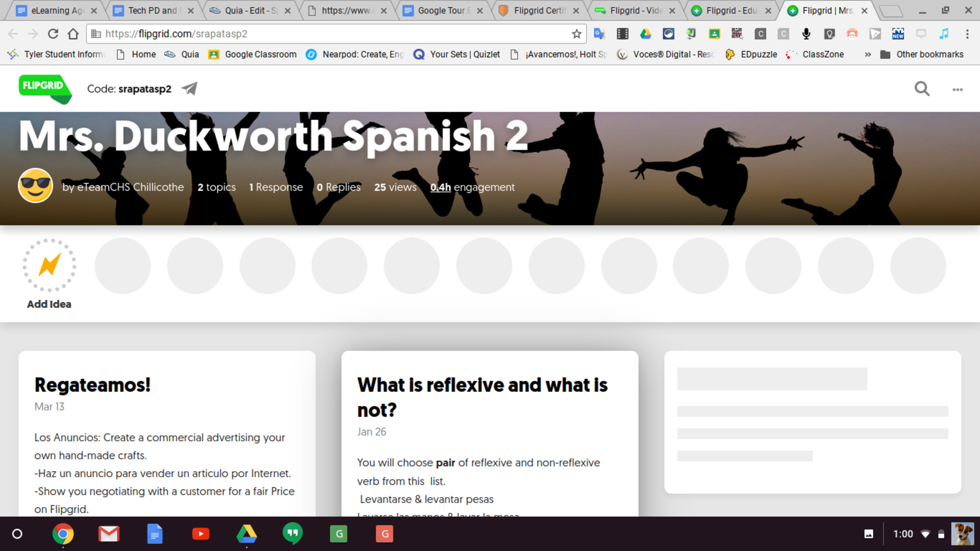Switch to Flipgrid Certif tab
980x551 pixels.
point(539,11)
